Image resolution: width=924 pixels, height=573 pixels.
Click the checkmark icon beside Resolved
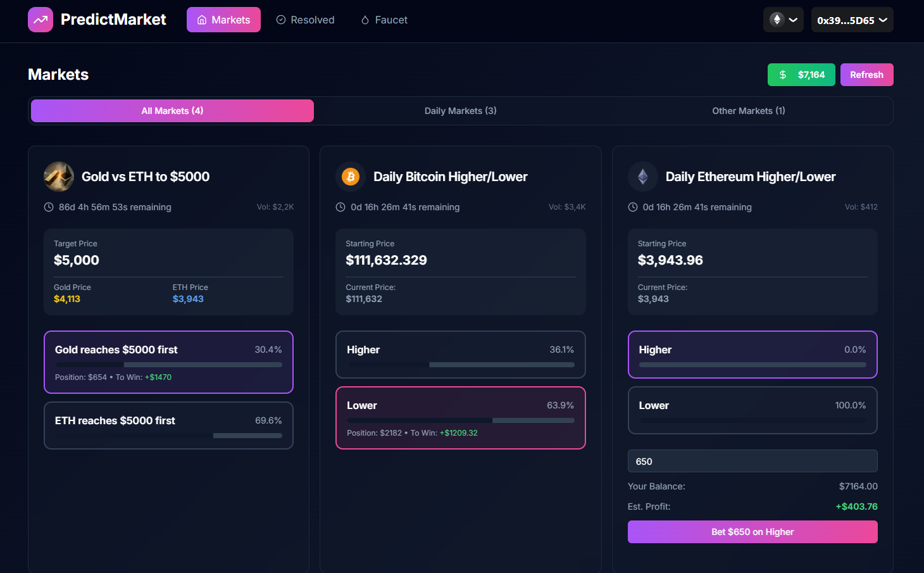pos(280,20)
